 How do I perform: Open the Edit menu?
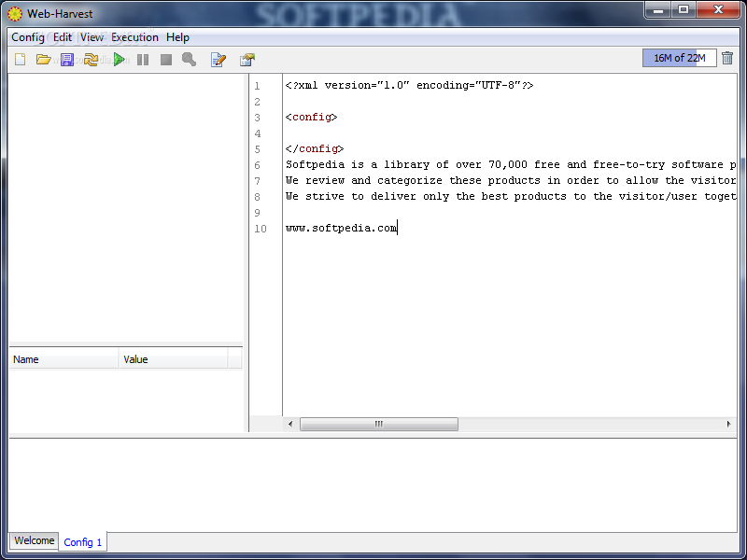pos(63,37)
